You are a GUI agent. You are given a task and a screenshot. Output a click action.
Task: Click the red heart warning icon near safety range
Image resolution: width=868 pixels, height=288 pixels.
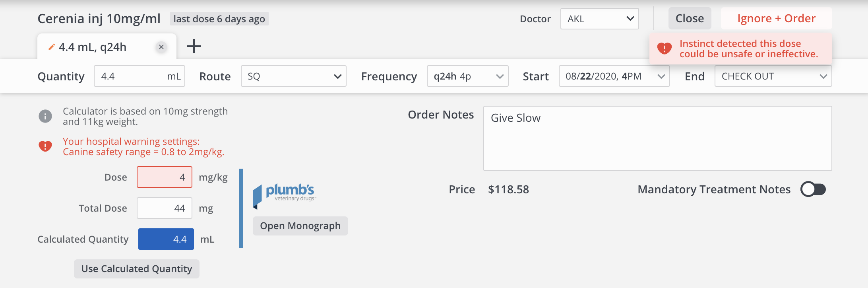(45, 146)
